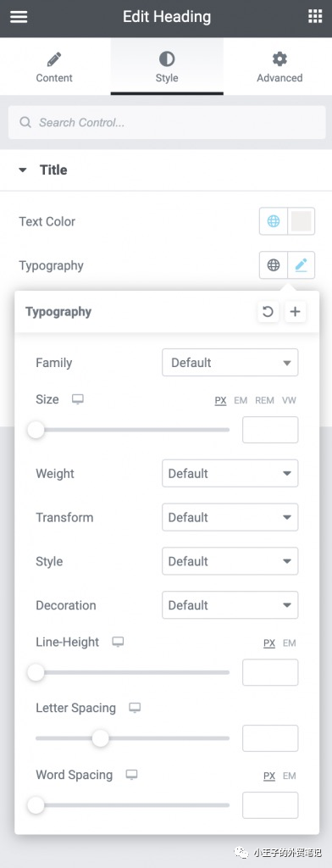Screen dimensions: 332x868
Task: Open the hamburger menu icon
Action: (19, 17)
